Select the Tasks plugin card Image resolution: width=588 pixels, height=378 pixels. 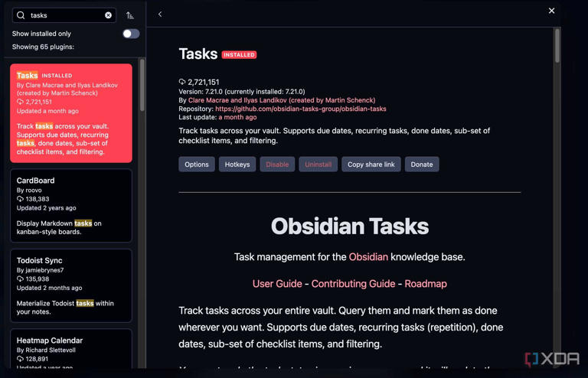pos(71,113)
